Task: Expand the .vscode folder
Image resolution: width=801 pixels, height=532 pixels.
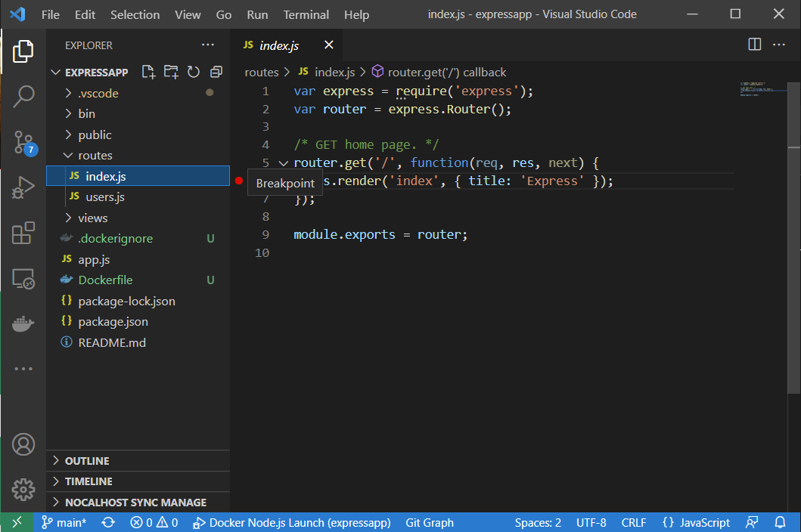Action: pyautogui.click(x=69, y=93)
